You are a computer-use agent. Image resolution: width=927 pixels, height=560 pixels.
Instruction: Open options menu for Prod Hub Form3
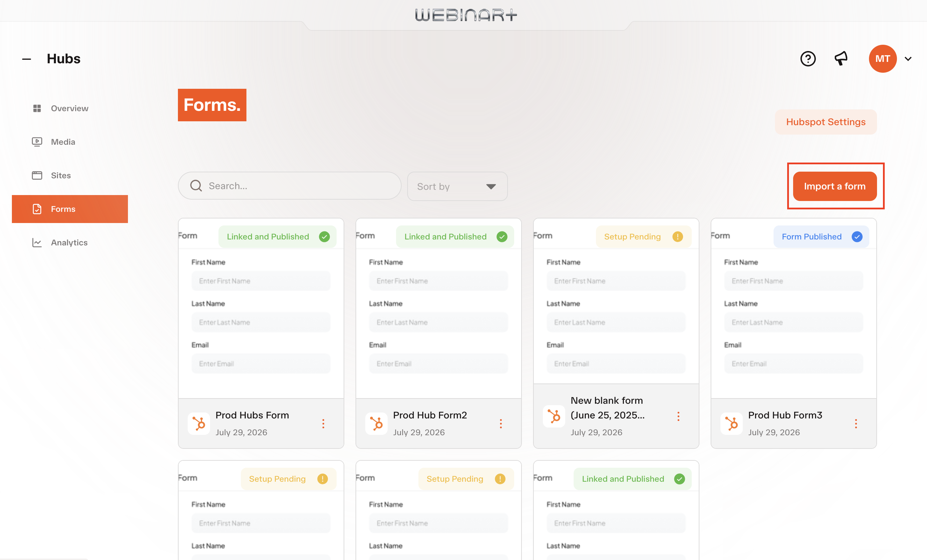856,424
